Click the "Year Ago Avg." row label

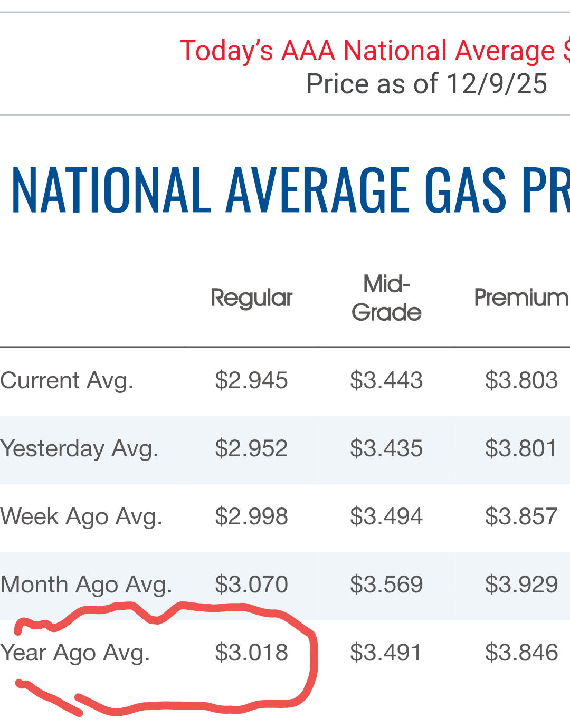(x=75, y=653)
